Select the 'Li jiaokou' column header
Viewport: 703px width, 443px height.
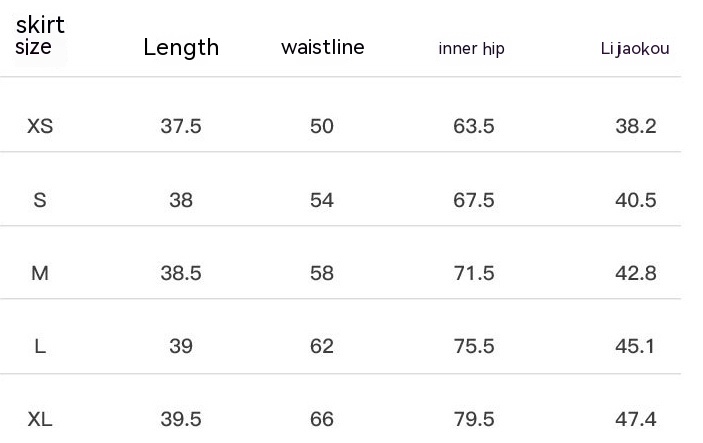(635, 49)
